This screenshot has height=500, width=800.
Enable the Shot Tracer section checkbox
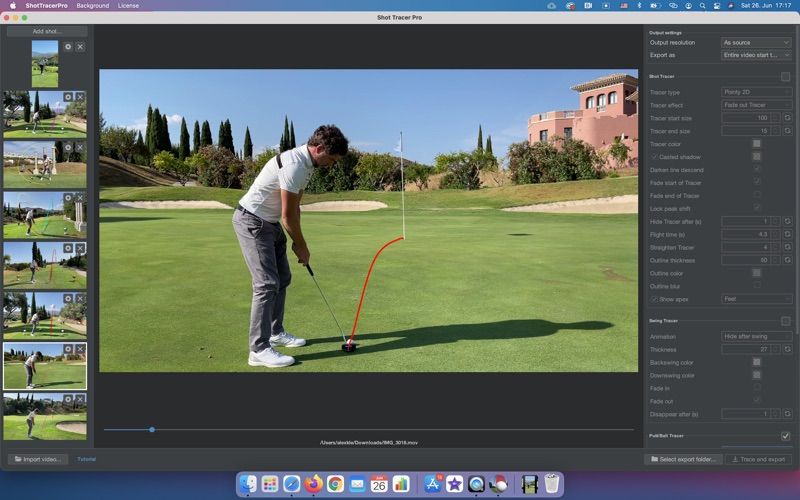(785, 77)
